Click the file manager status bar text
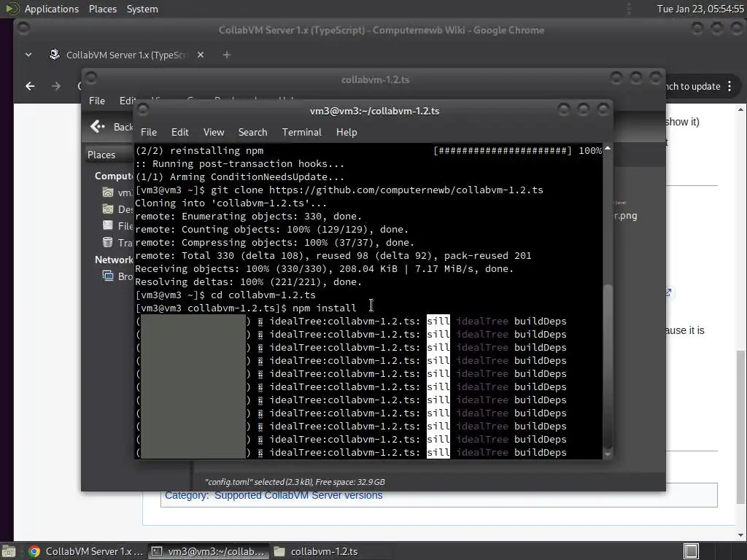This screenshot has height=560, width=747. [x=295, y=482]
